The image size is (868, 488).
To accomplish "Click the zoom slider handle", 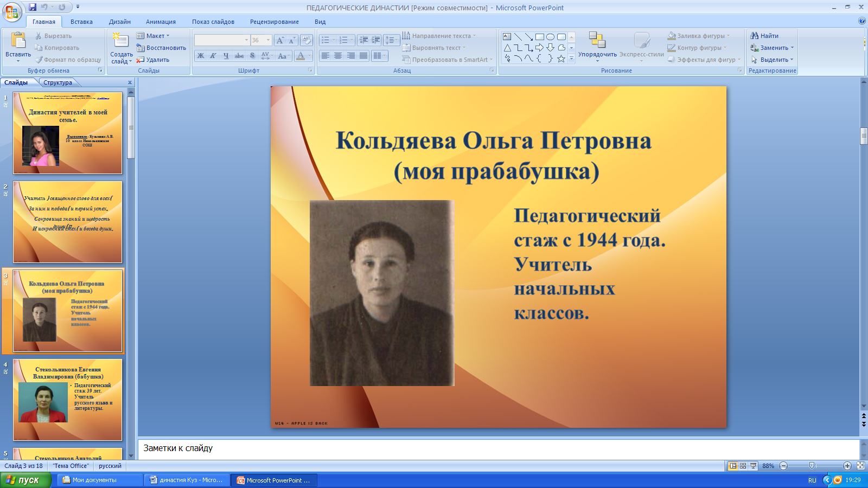I will point(812,466).
